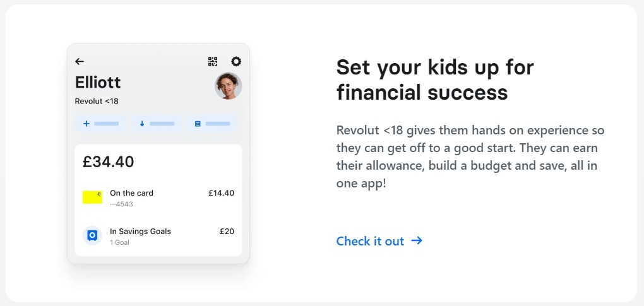Viewport: 644px width, 306px height.
Task: Click Elliott's profile avatar photo
Action: click(x=228, y=86)
